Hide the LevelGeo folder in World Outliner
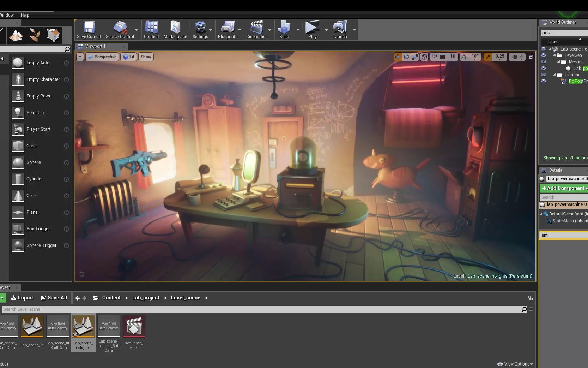 pos(543,55)
